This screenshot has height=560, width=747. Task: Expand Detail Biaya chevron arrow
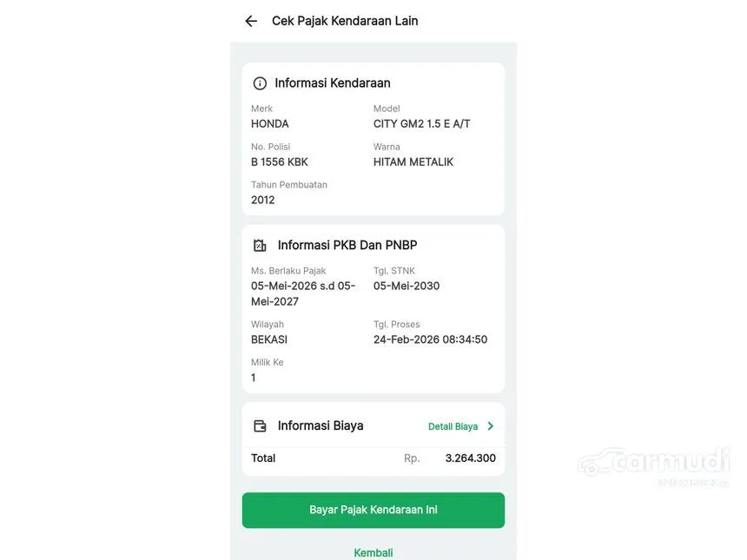[491, 426]
